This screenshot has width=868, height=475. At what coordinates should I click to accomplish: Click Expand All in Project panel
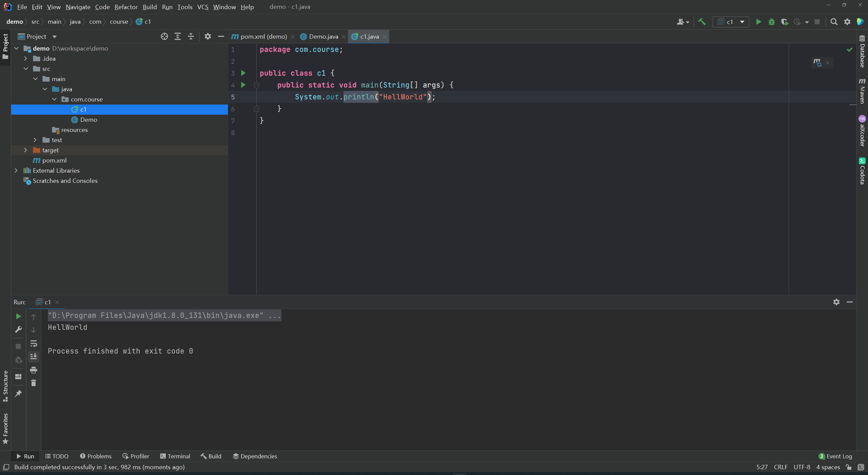(x=178, y=36)
